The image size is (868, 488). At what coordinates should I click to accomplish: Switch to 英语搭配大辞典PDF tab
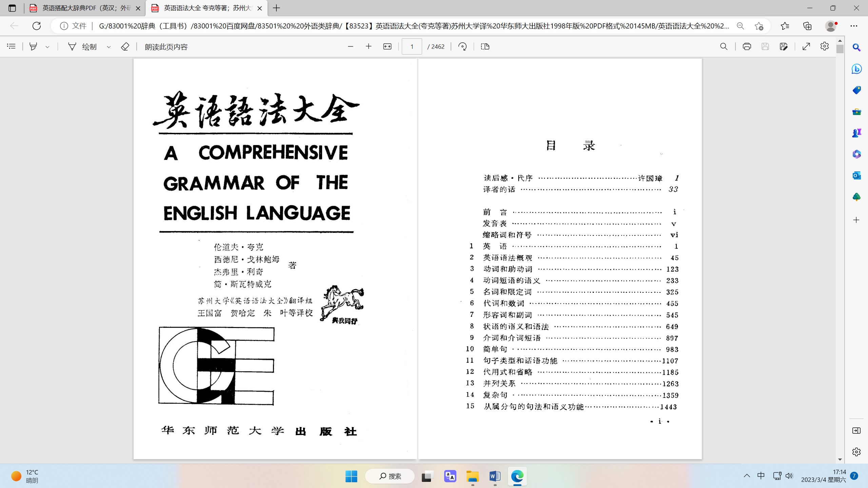[85, 8]
